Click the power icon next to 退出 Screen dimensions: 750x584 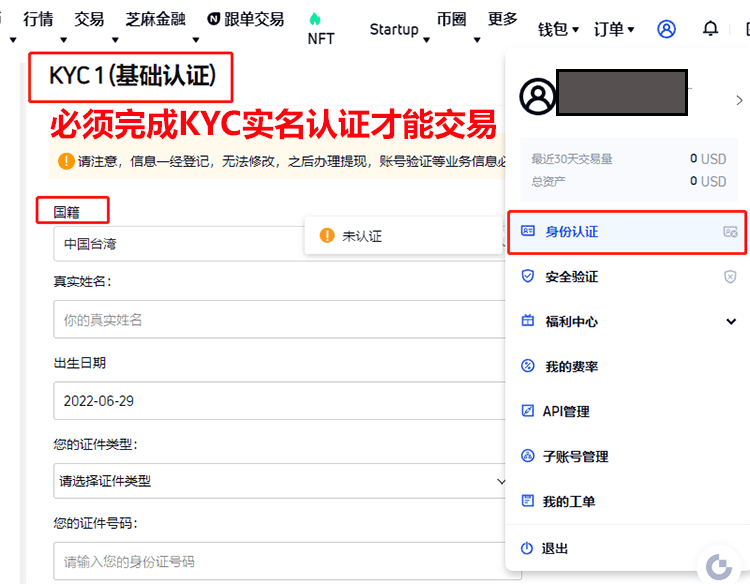(527, 548)
